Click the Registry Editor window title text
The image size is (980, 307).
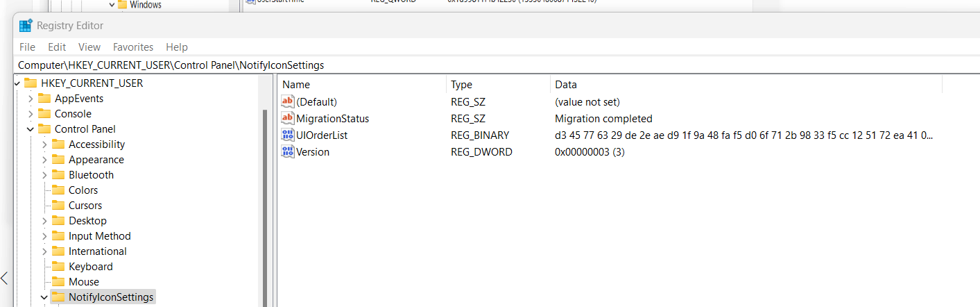[x=70, y=26]
